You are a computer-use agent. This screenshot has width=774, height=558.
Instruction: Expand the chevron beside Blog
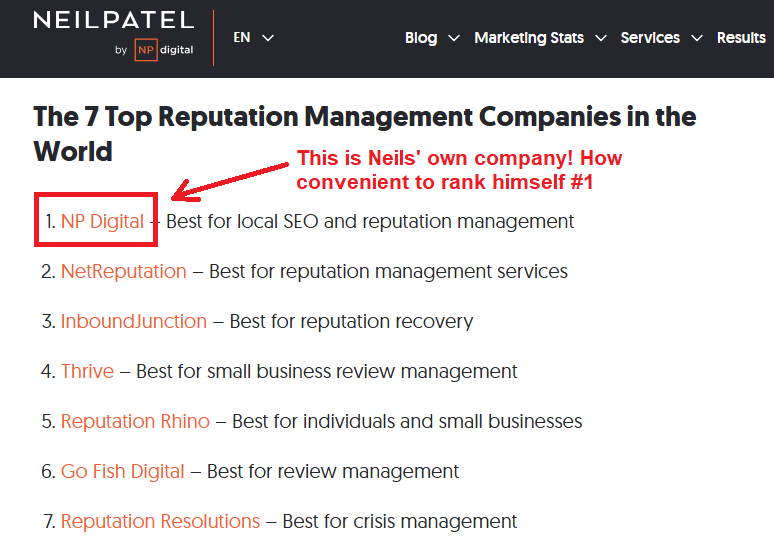coord(454,38)
